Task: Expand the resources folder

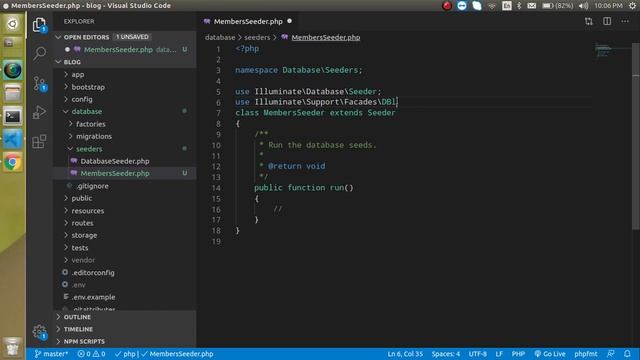Action: (88, 211)
